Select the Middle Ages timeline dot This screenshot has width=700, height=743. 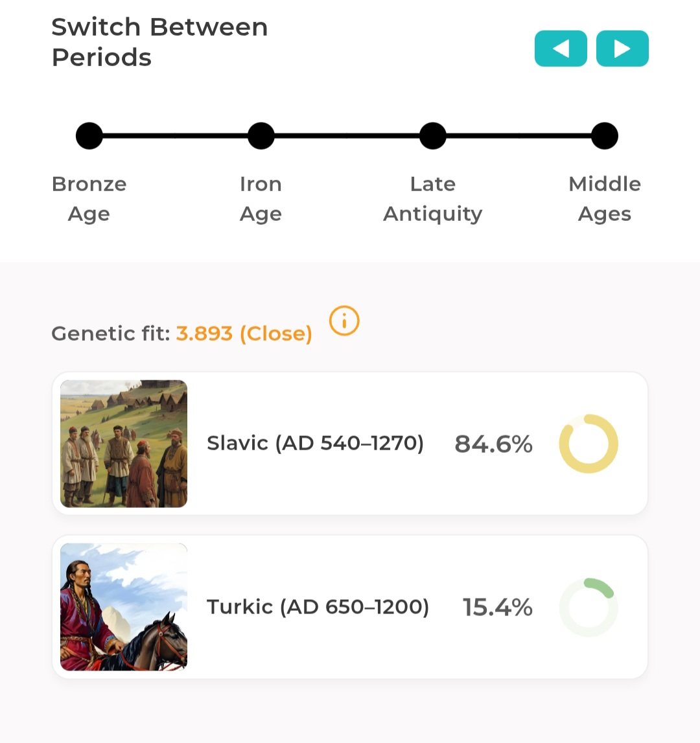point(605,136)
